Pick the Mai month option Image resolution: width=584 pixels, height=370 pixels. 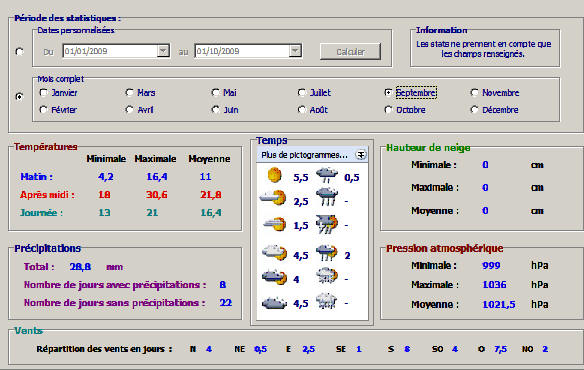(x=224, y=92)
